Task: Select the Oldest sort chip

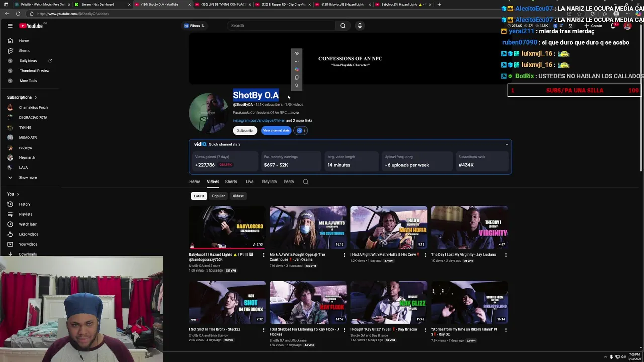Action: [238, 196]
